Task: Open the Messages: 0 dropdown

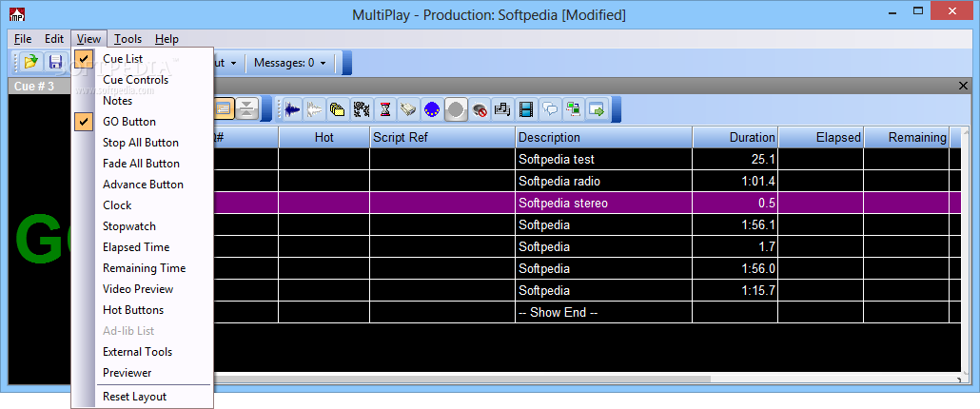Action: [290, 63]
